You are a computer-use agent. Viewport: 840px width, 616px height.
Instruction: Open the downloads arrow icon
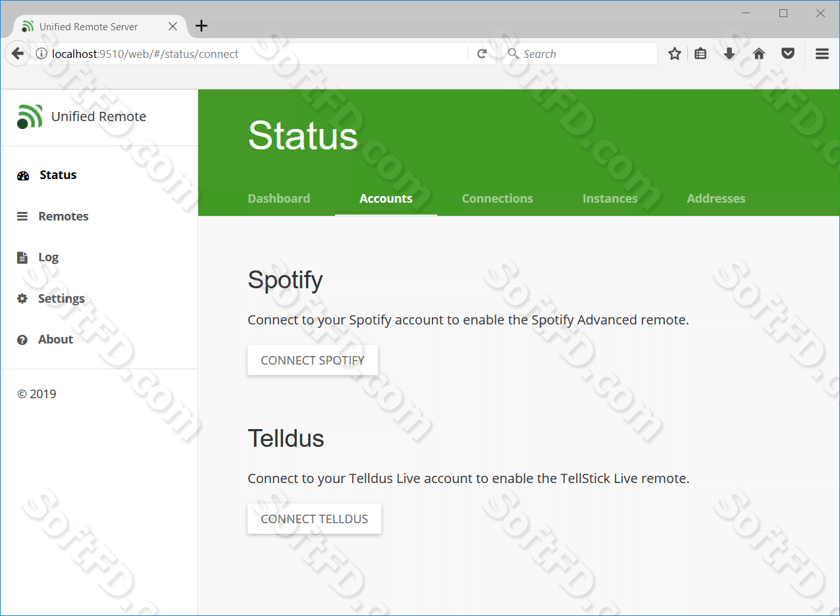(729, 54)
